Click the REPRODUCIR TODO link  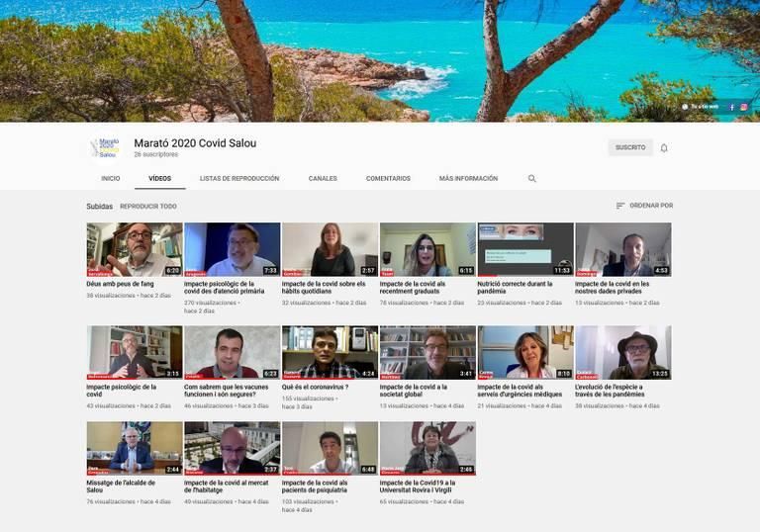148,207
